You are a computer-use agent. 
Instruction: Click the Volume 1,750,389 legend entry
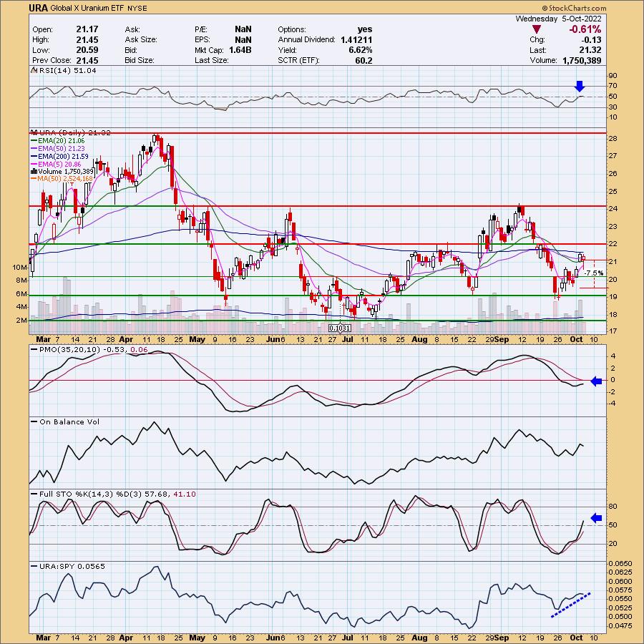pyautogui.click(x=66, y=171)
